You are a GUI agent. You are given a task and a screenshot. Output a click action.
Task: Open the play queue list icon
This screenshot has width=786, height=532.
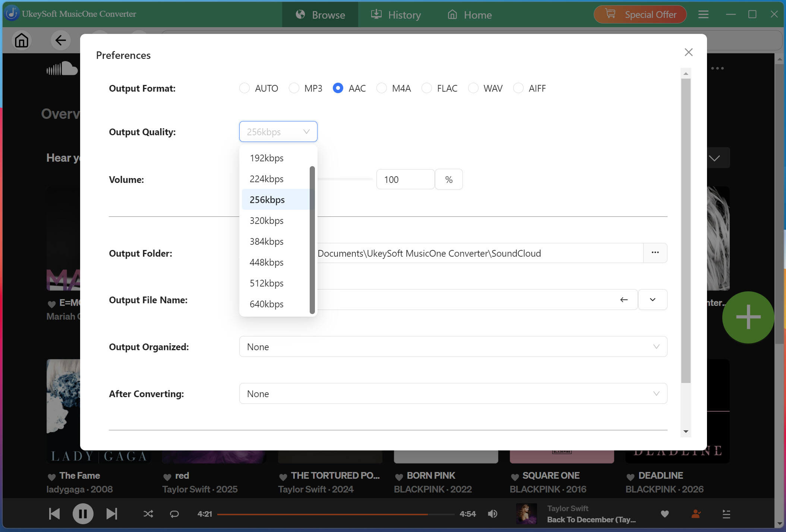(x=726, y=514)
